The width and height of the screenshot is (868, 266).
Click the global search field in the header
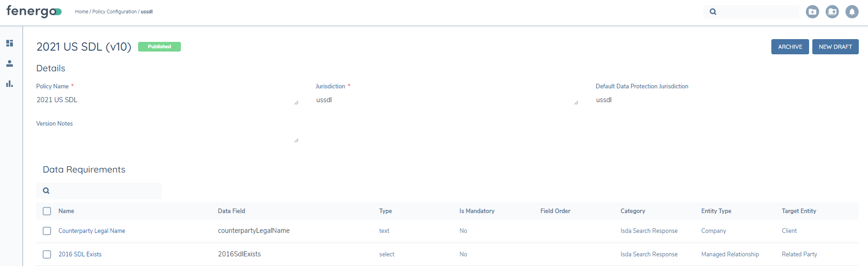tap(758, 12)
